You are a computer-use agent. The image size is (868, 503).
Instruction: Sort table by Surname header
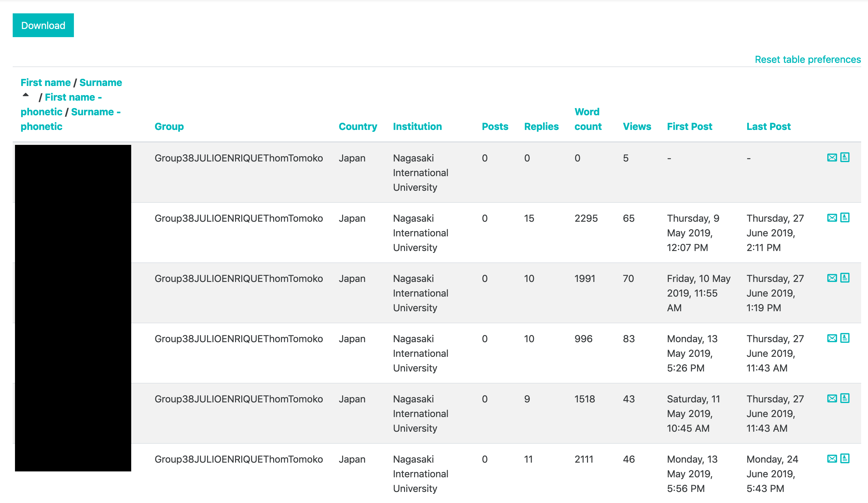tap(101, 82)
